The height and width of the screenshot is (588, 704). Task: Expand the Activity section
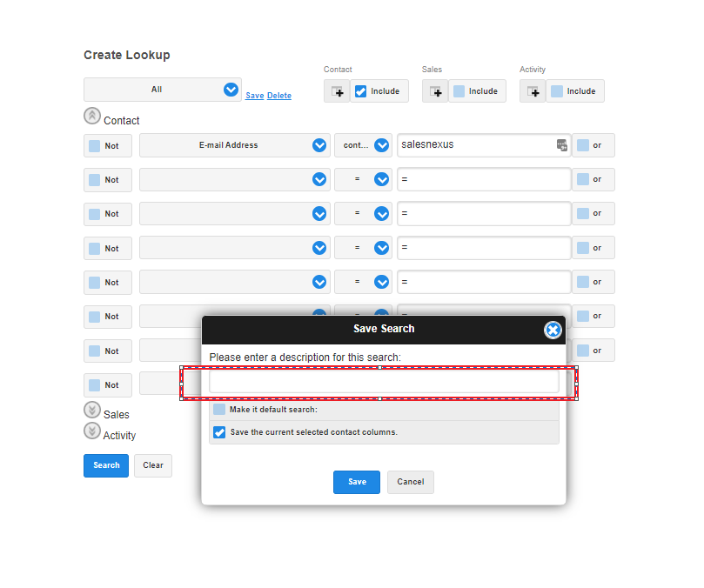[x=91, y=431]
